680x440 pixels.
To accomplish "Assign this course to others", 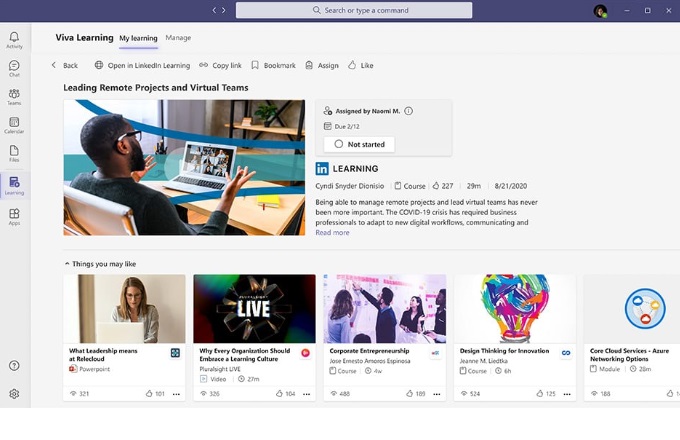I will click(x=322, y=65).
